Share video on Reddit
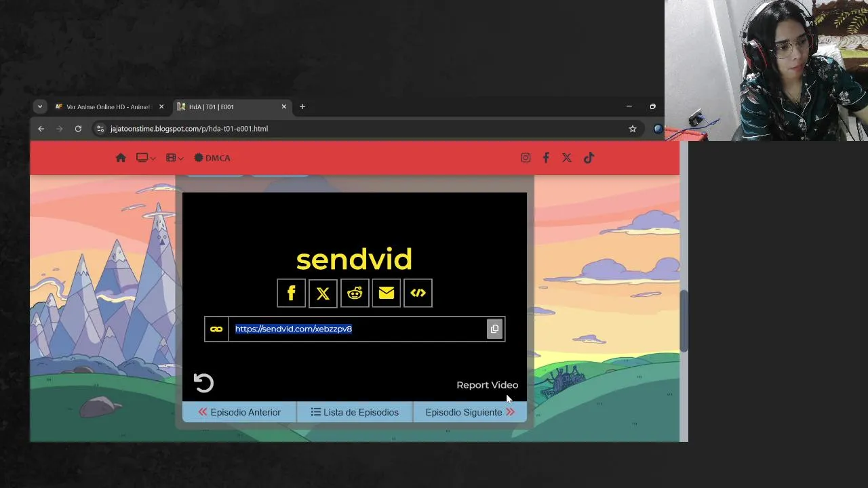 tap(355, 293)
